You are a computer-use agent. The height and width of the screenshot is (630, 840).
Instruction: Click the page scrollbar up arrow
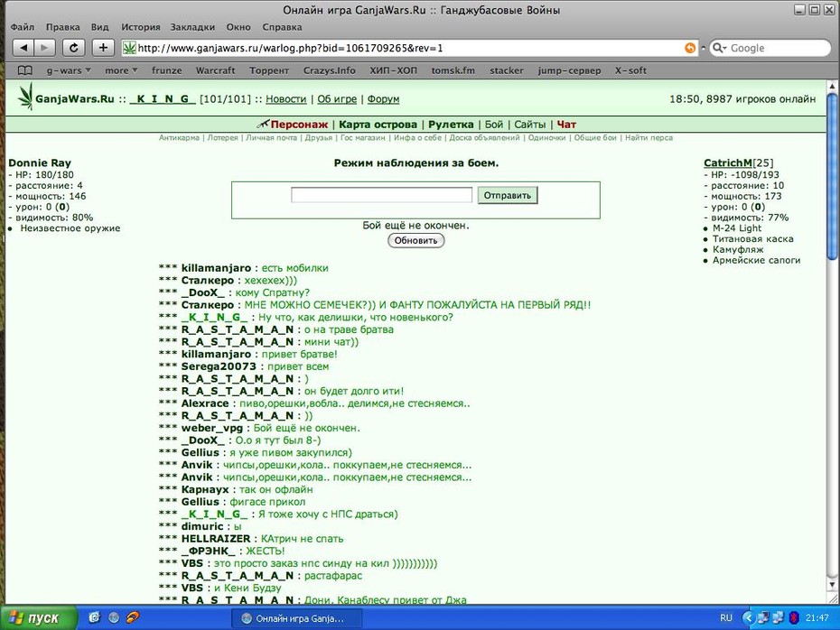pos(832,86)
